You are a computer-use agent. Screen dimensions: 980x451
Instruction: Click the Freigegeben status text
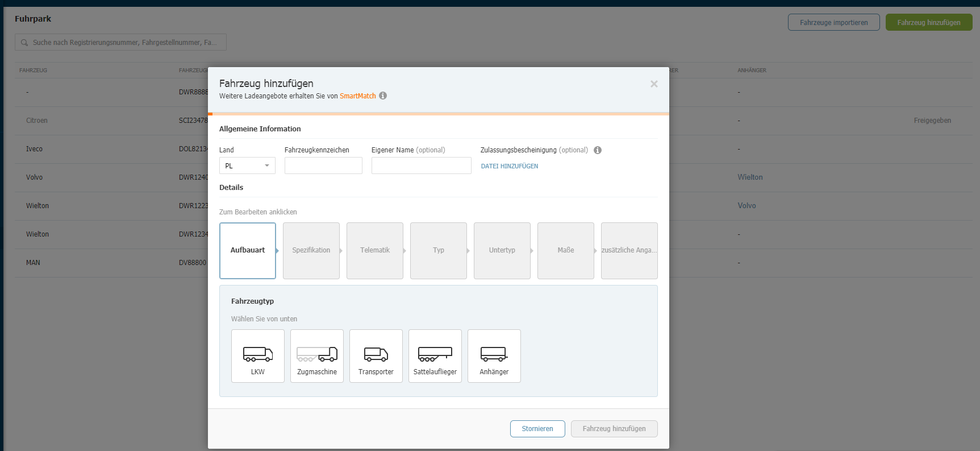pyautogui.click(x=932, y=121)
